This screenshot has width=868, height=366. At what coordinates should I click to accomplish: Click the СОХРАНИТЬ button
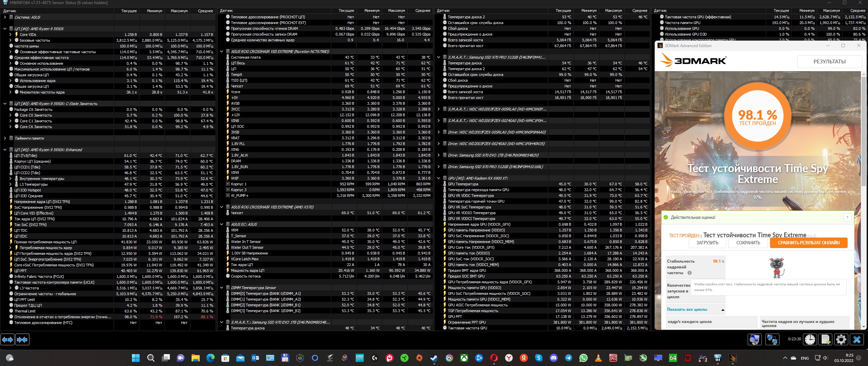coord(748,243)
